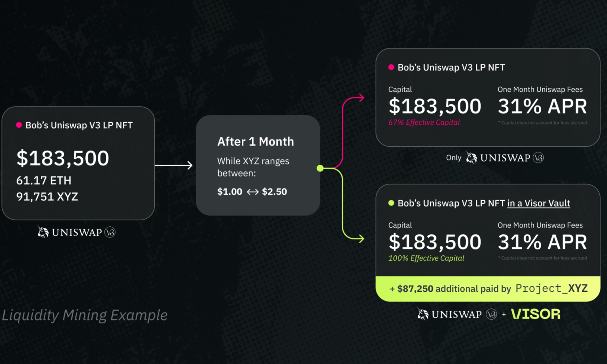This screenshot has width=607, height=364.
Task: Click the pink dot on the left NFT card
Action: (19, 125)
